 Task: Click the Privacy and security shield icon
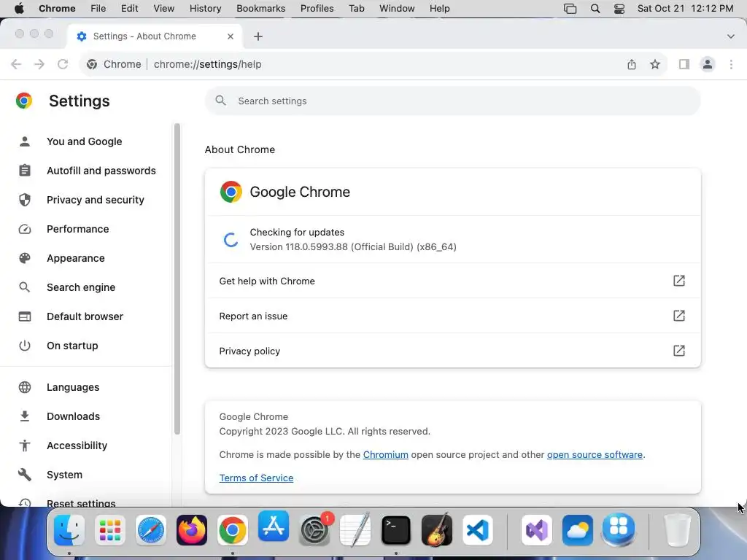(25, 200)
